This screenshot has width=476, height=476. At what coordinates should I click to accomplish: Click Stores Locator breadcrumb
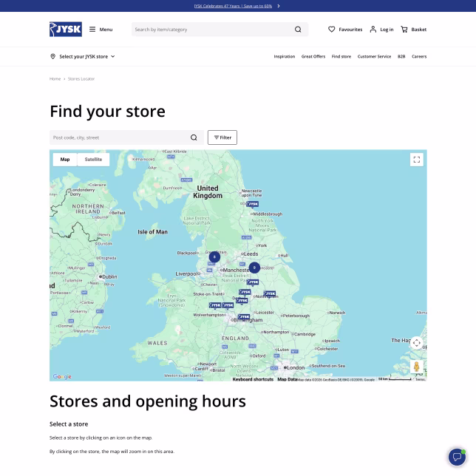click(x=81, y=79)
